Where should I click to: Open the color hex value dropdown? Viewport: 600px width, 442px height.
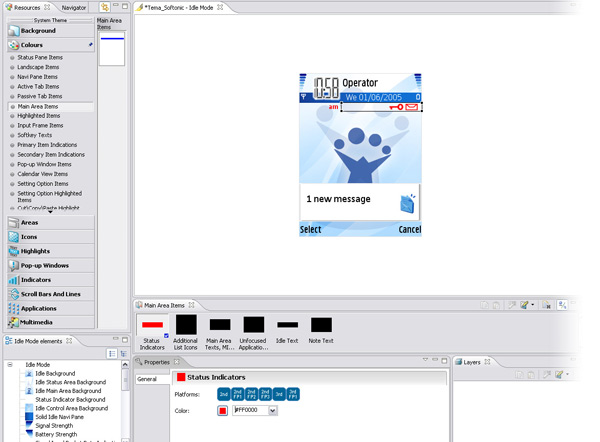coord(272,411)
